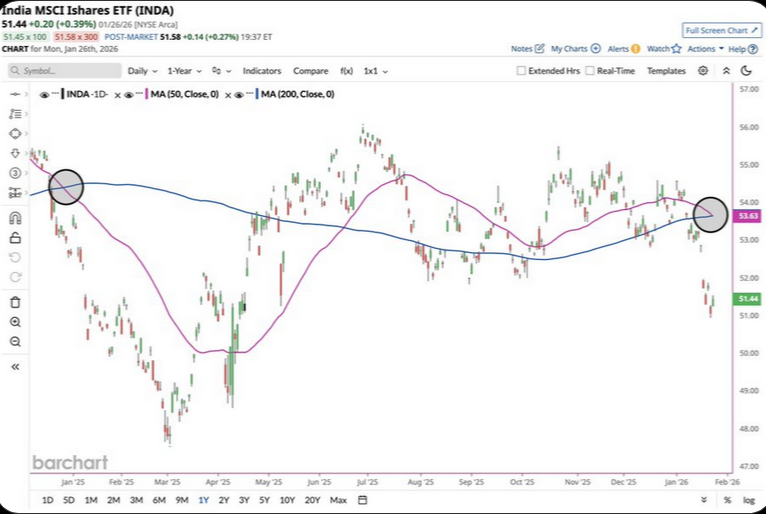Open the calendar date range picker
The height and width of the screenshot is (514, 766).
click(362, 500)
